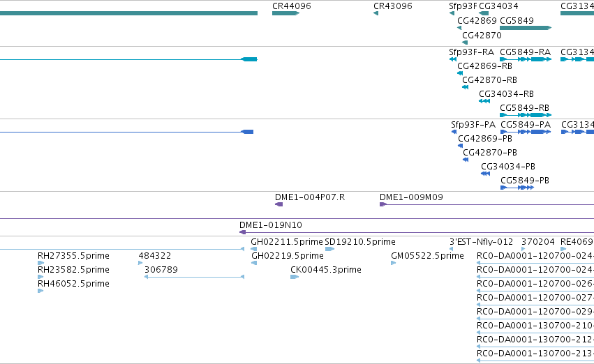Image resolution: width=594 pixels, height=364 pixels.
Task: Click the RC0-DA0001-130700-210 read label
Action: point(535,326)
